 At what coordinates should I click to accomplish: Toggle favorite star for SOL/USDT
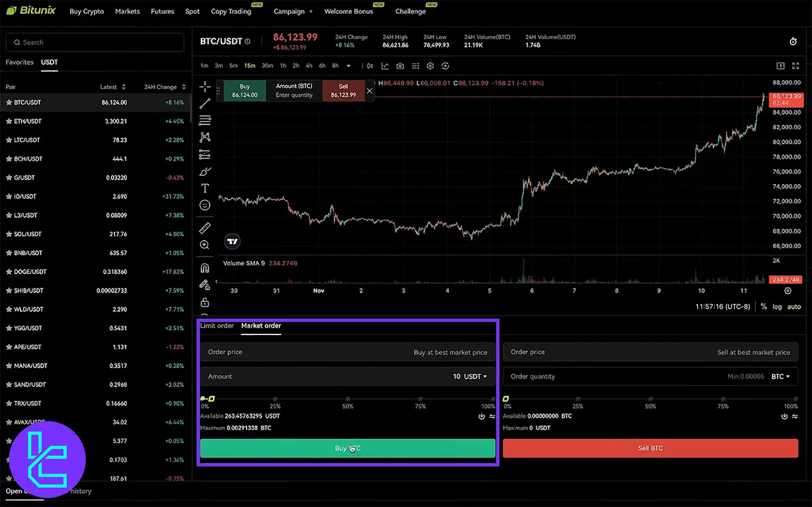9,234
